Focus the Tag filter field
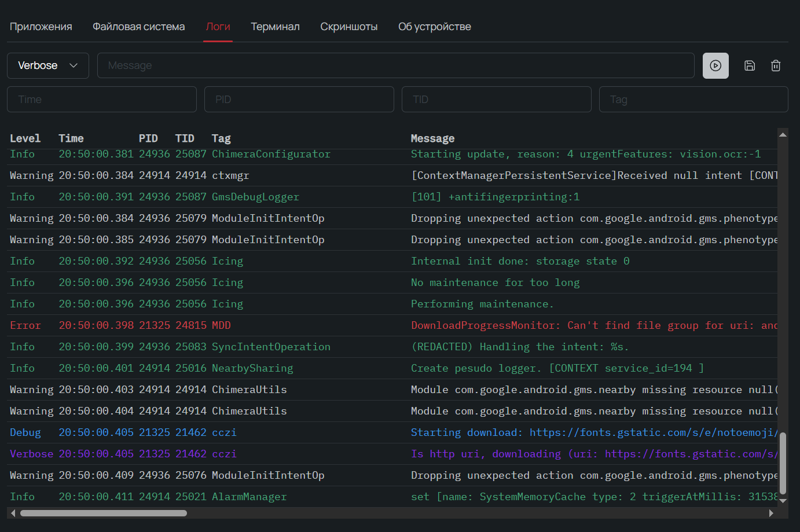The width and height of the screenshot is (800, 532). click(693, 99)
